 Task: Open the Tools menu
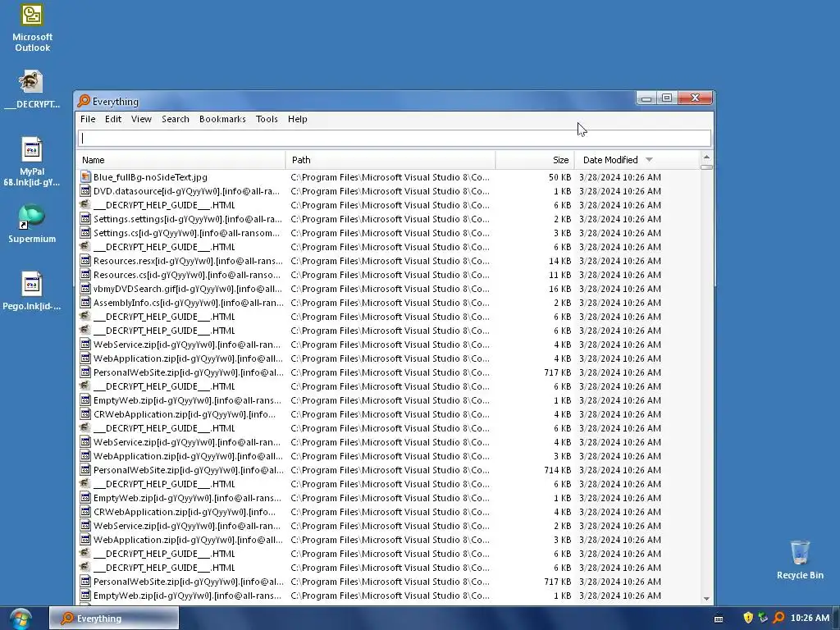point(267,119)
